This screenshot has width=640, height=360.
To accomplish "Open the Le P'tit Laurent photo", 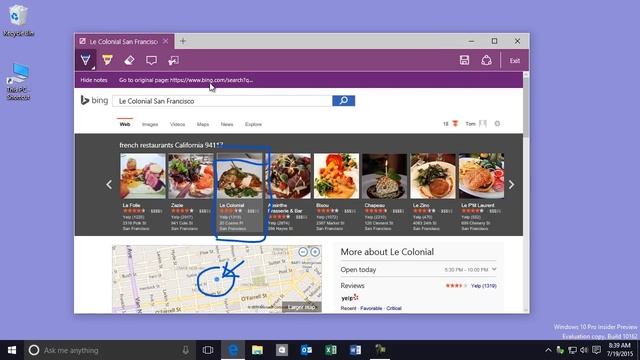I will click(x=481, y=176).
